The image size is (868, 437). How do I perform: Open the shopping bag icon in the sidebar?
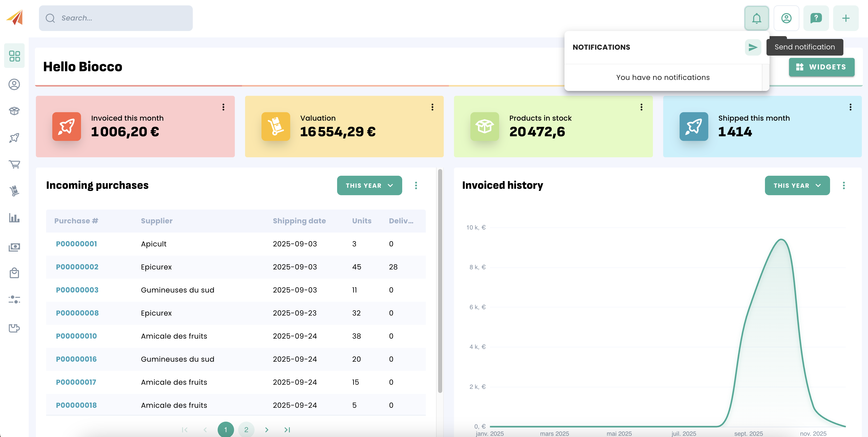[x=15, y=273]
